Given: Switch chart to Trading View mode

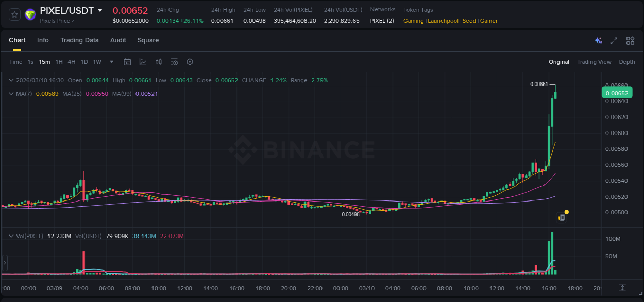Looking at the screenshot, I should [594, 61].
